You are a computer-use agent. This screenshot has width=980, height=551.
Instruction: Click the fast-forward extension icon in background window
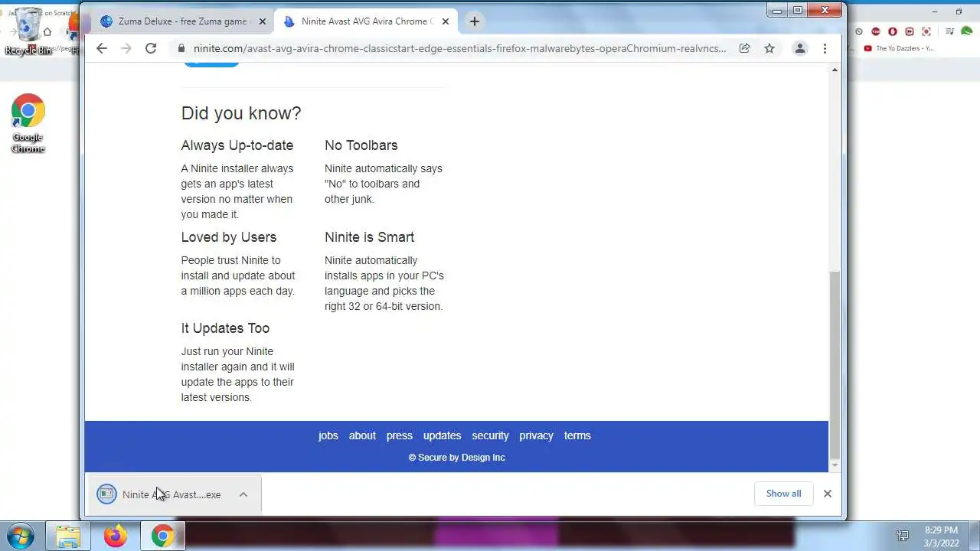tap(910, 31)
